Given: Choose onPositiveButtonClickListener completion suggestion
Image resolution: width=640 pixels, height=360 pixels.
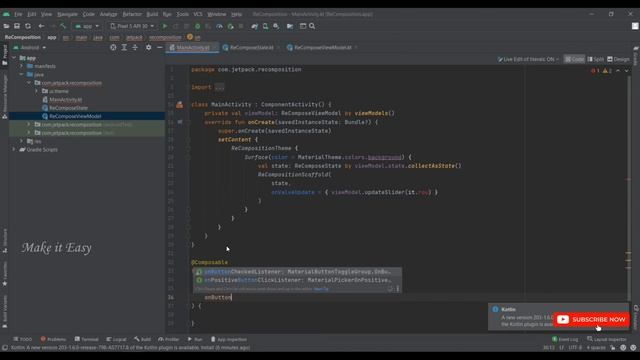Looking at the screenshot, I should [x=297, y=280].
